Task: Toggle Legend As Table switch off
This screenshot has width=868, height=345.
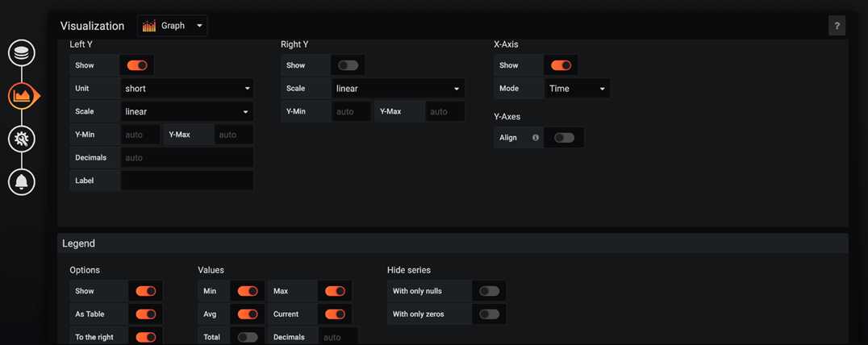Action: [x=146, y=314]
